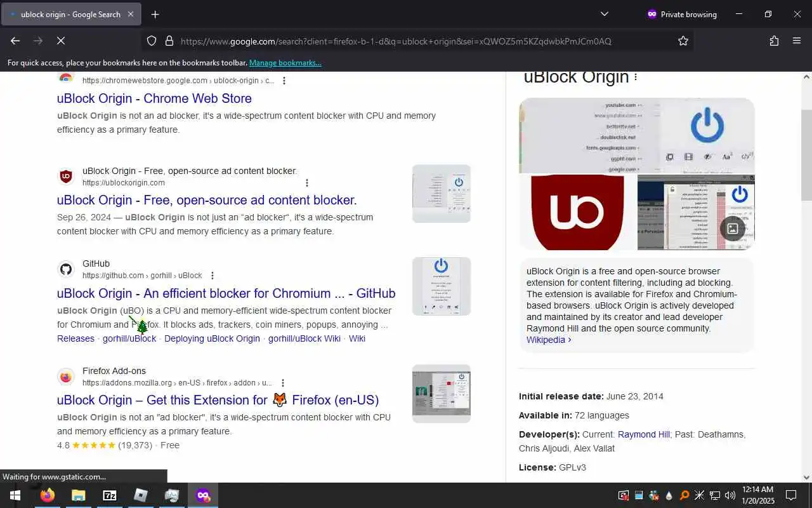
Task: Open uBlock Origin - Chrome Web Store result
Action: tap(154, 98)
